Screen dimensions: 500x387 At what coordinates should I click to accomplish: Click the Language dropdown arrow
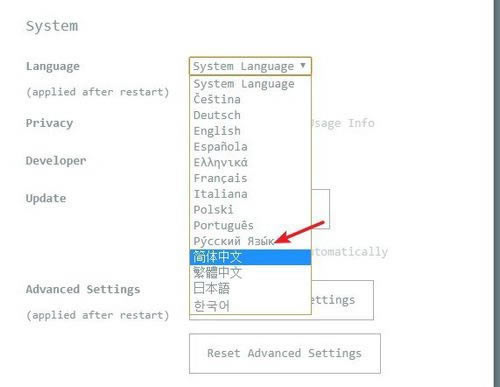tap(303, 65)
